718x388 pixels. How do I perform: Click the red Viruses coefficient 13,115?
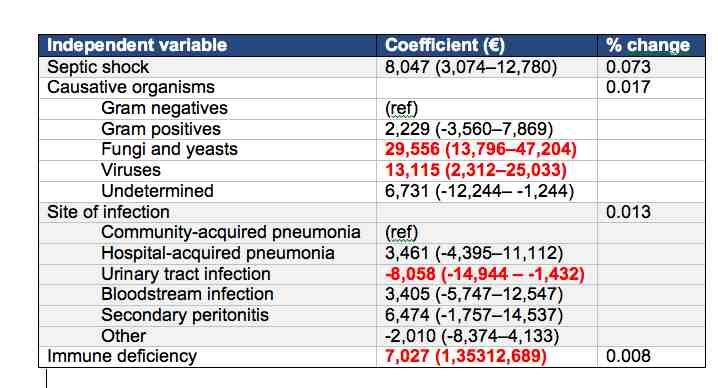476,170
